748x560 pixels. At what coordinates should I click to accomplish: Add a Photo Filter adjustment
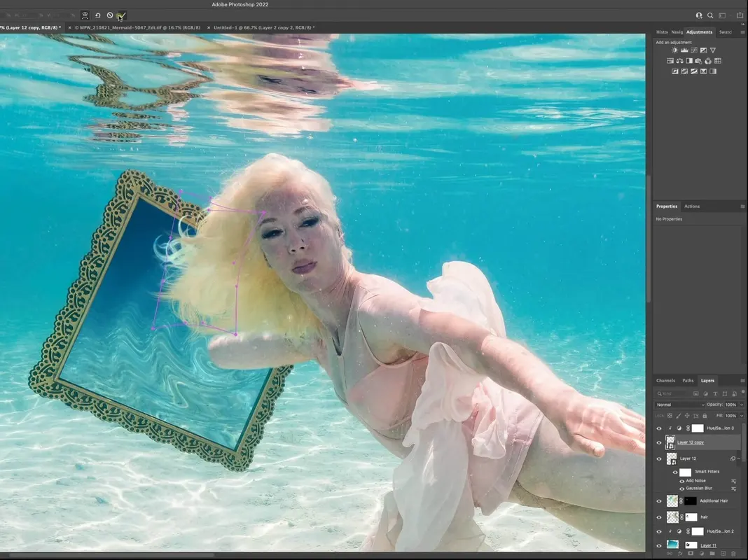[x=698, y=61]
